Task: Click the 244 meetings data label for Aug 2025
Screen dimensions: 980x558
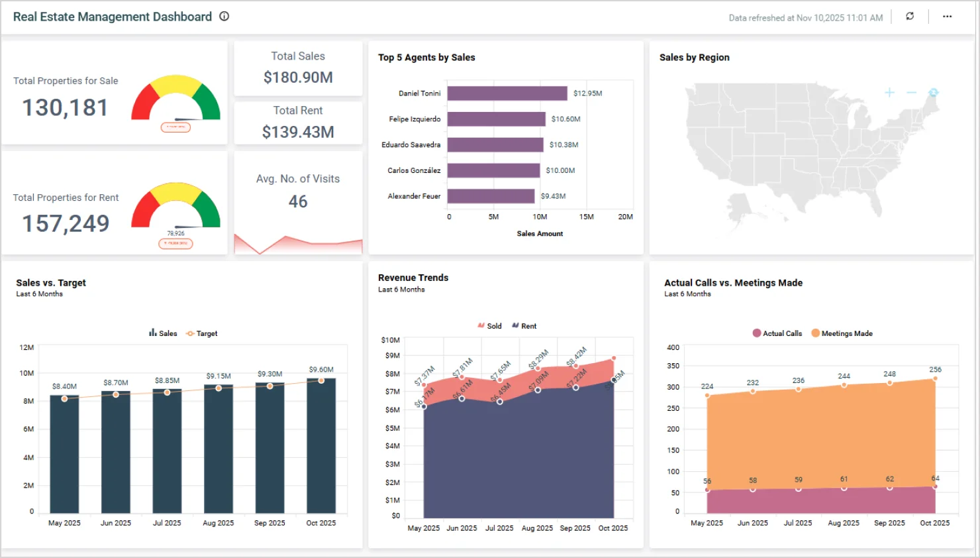Action: pos(844,376)
